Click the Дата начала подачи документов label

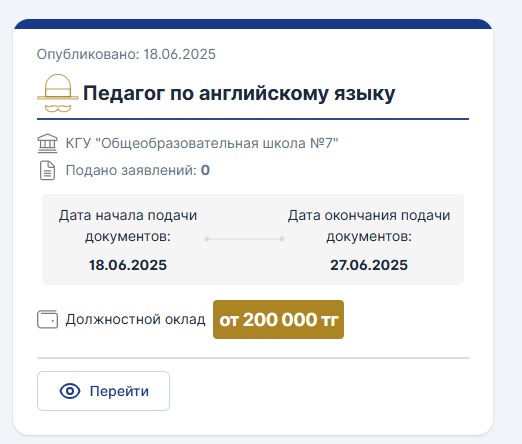tap(128, 226)
